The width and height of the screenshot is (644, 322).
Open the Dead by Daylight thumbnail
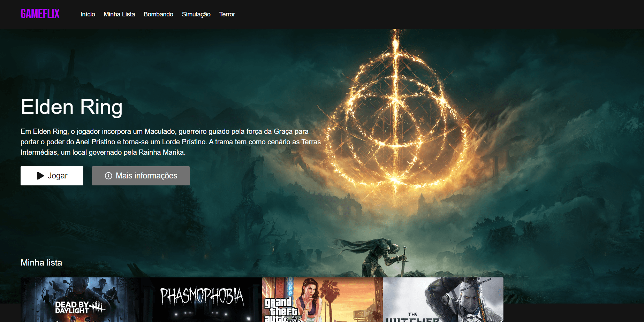[x=81, y=300]
